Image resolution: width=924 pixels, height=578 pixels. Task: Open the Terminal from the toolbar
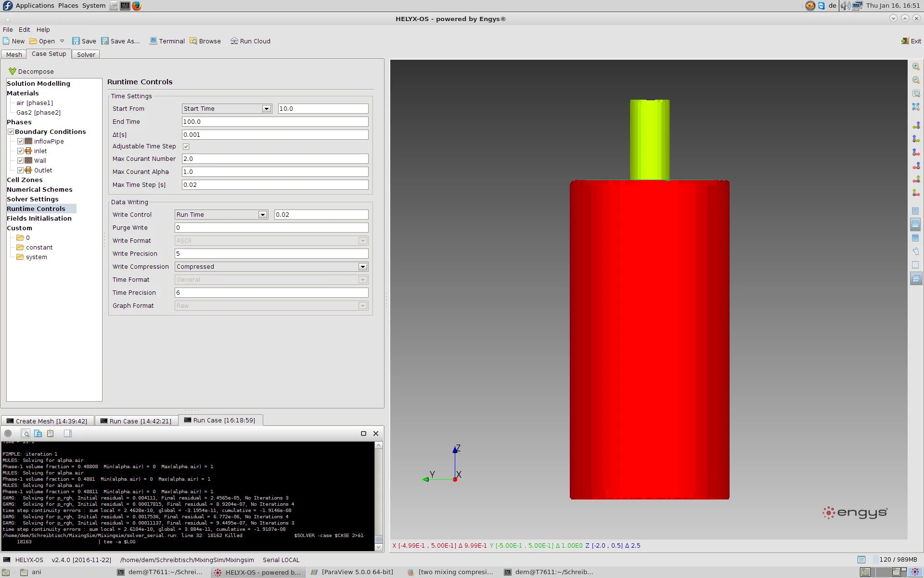point(167,41)
